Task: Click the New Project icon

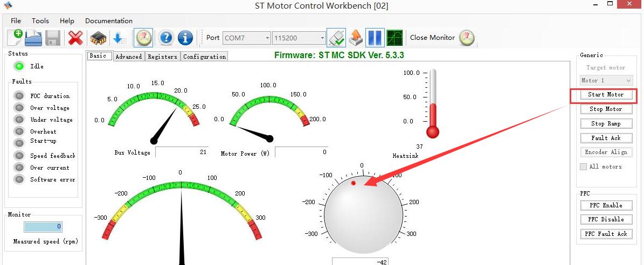Action: (15, 38)
